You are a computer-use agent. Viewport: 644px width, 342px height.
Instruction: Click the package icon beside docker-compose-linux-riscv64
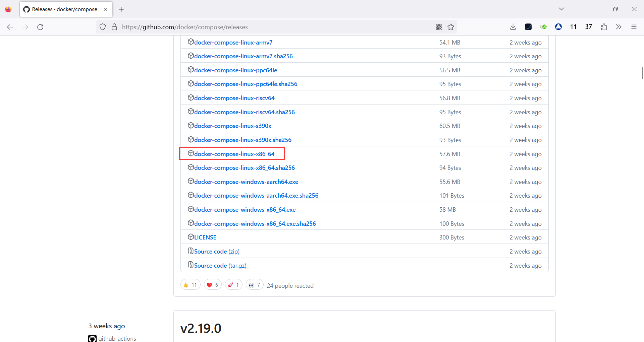point(191,97)
